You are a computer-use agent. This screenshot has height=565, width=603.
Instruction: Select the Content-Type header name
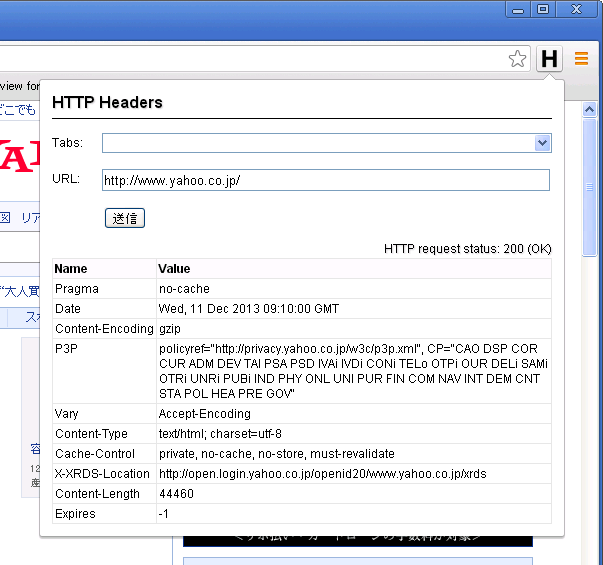tap(91, 434)
